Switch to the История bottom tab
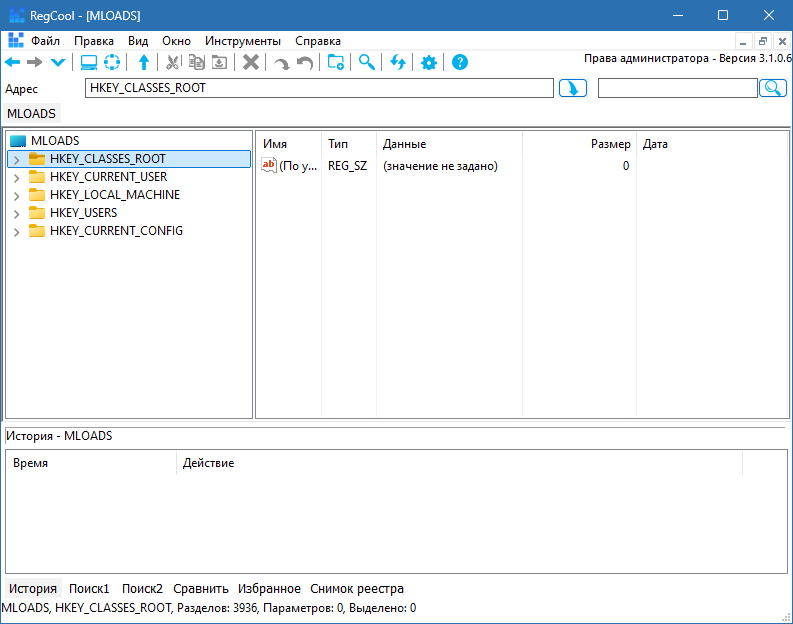The width and height of the screenshot is (793, 624). click(33, 589)
